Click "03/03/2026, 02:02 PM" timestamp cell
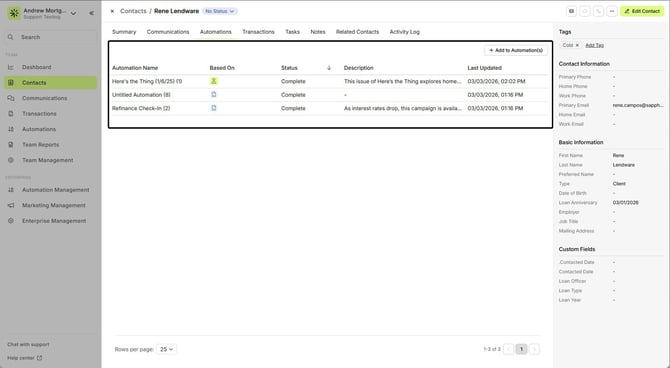The width and height of the screenshot is (670, 368). point(497,81)
